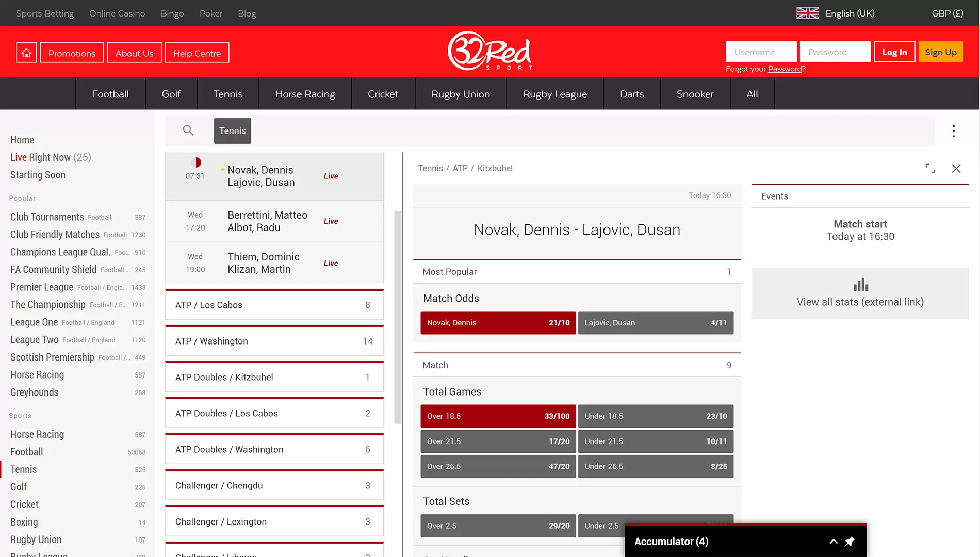Viewport: 980px width, 557px height.
Task: Expand the Accumulator panel with chevron
Action: 833,542
